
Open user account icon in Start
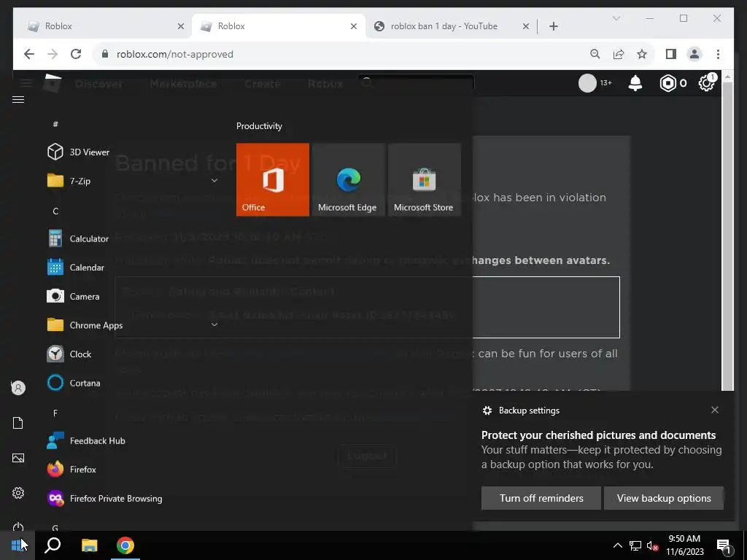point(18,388)
